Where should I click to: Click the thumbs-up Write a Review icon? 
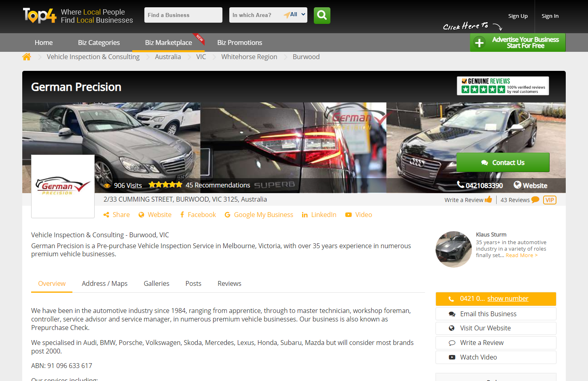pyautogui.click(x=489, y=199)
